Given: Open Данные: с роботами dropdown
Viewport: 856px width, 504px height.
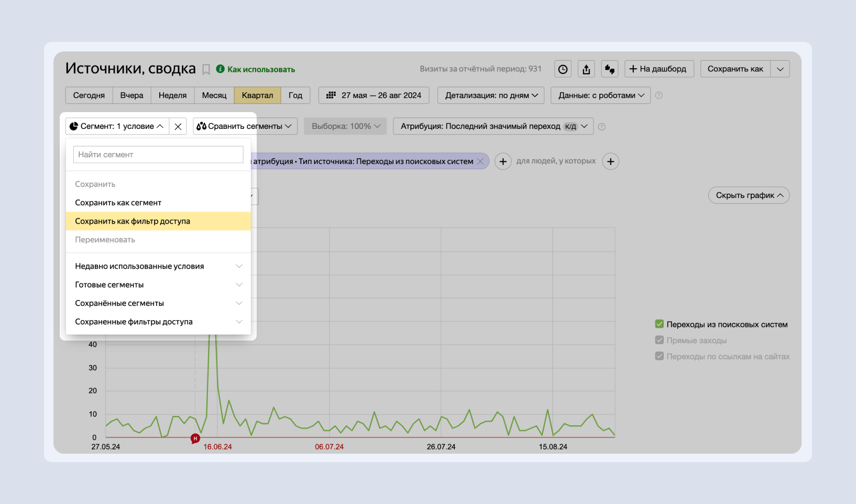Looking at the screenshot, I should (x=600, y=95).
